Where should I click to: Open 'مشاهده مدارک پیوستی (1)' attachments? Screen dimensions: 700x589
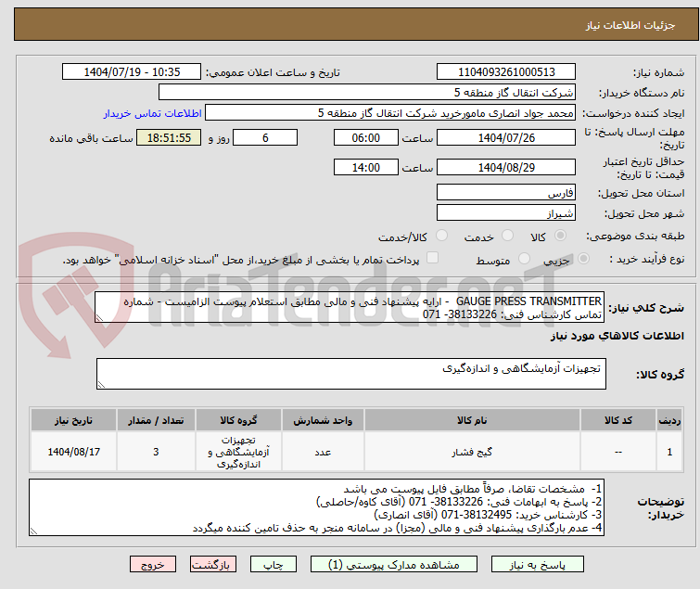click(x=394, y=565)
